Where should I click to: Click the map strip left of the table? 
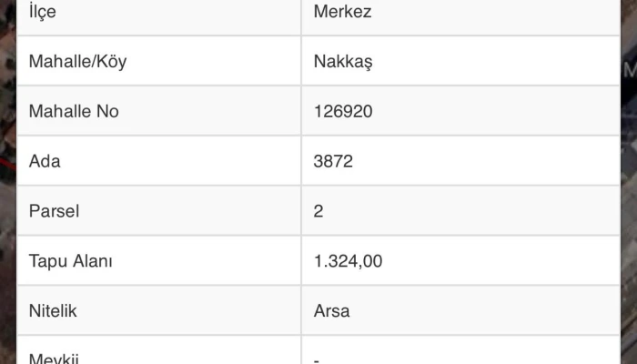6,182
